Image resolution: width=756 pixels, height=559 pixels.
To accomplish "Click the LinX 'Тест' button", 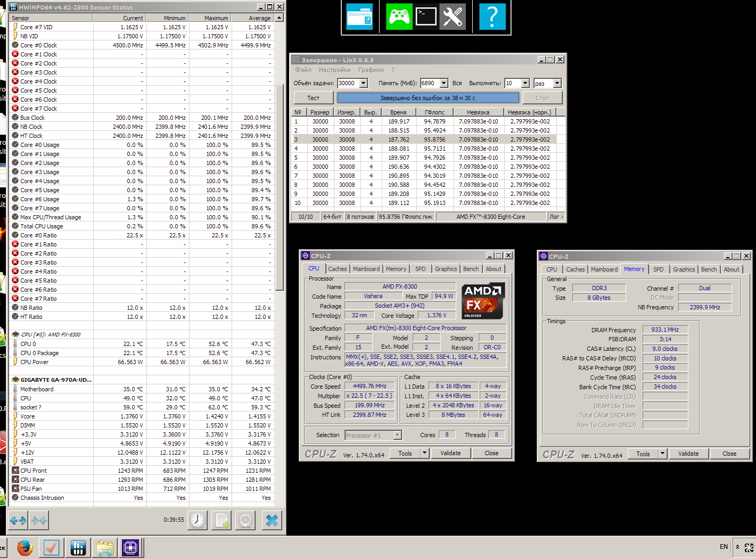I will [314, 98].
